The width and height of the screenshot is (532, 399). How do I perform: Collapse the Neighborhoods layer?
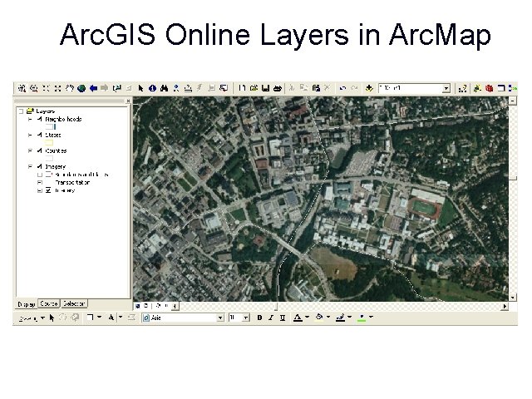point(30,119)
